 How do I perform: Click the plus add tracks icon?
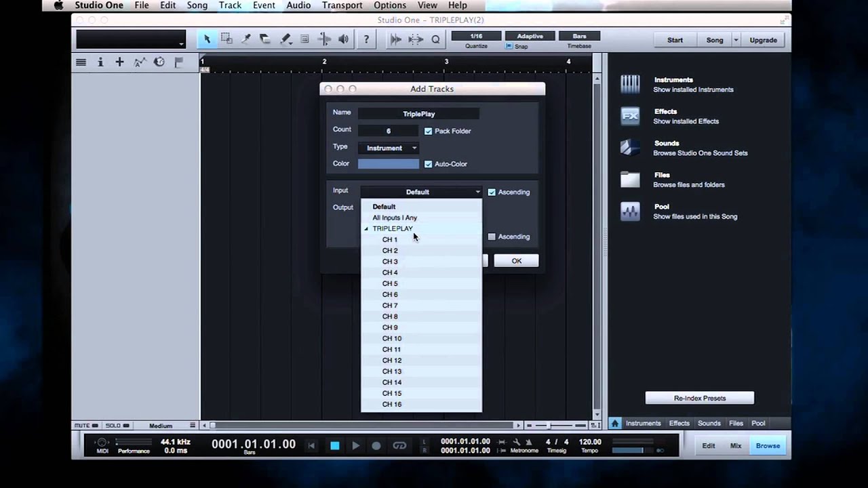click(x=119, y=62)
